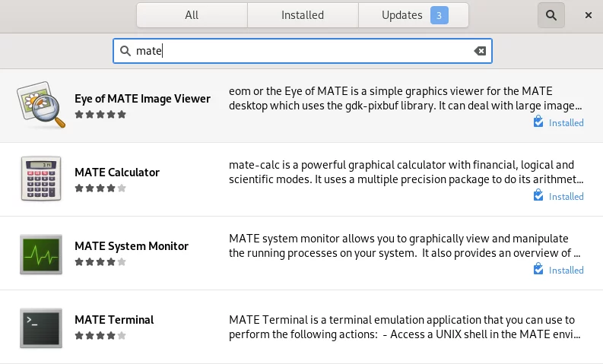Click the installed badge icon for Eye of MATE
Viewport: 603px width, 364px height.
538,122
